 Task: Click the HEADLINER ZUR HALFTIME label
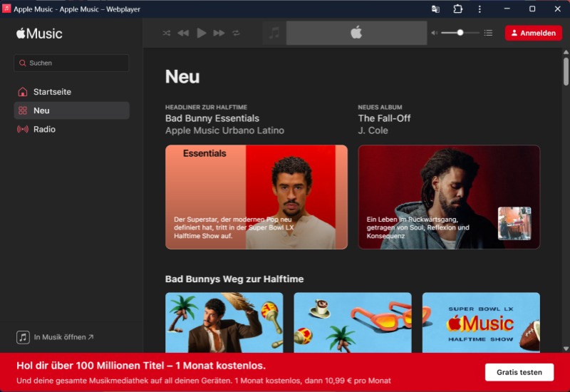point(206,108)
